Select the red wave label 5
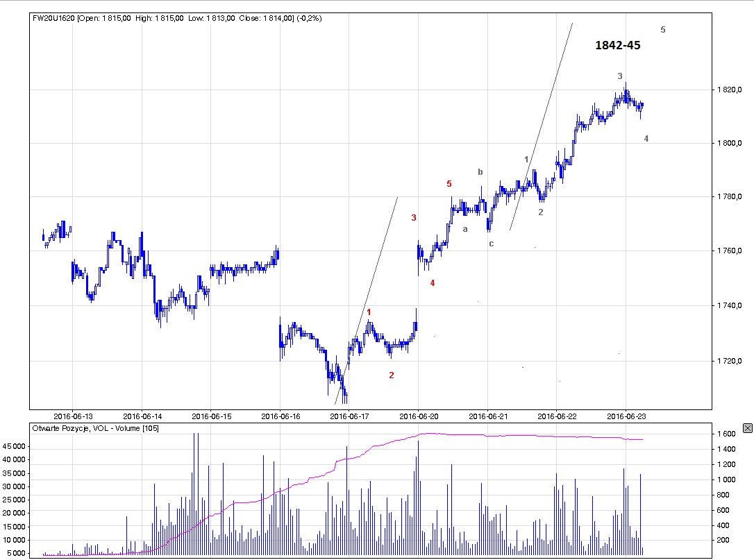Image resolution: width=754 pixels, height=560 pixels. (x=449, y=184)
